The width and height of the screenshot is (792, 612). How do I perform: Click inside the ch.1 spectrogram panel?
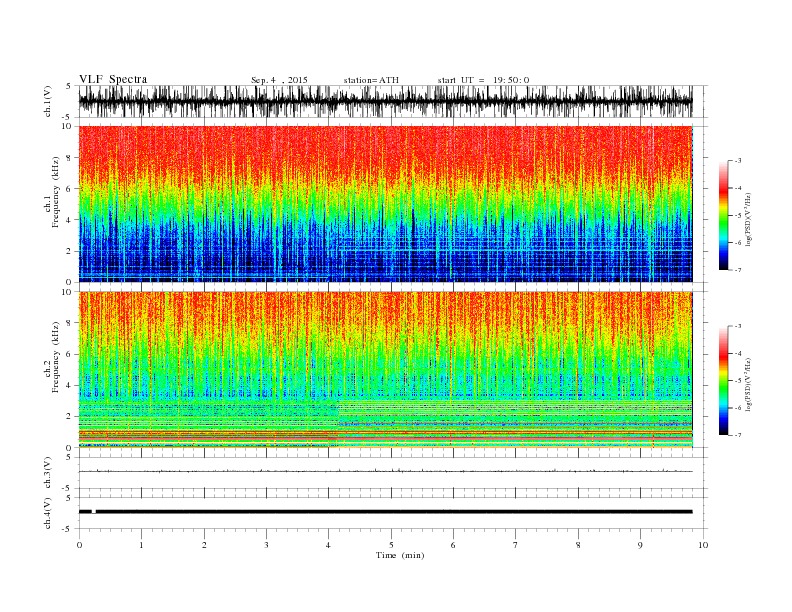pyautogui.click(x=385, y=204)
